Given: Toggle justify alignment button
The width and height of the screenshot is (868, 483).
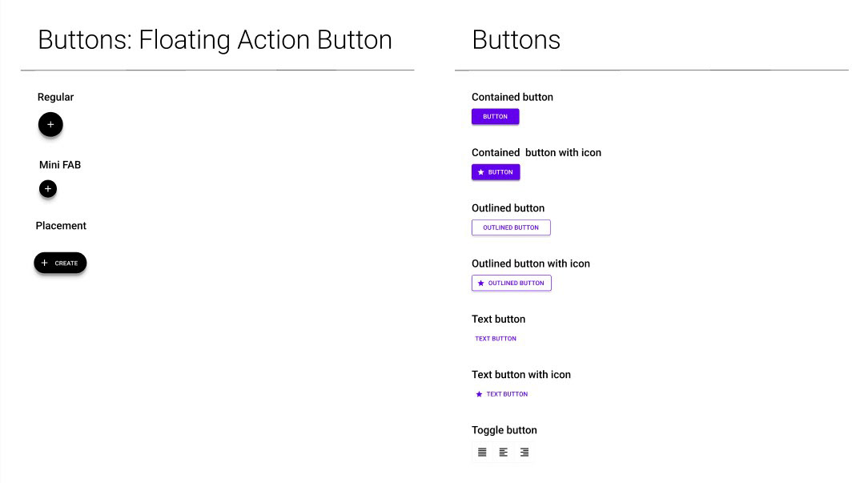Looking at the screenshot, I should tap(482, 452).
